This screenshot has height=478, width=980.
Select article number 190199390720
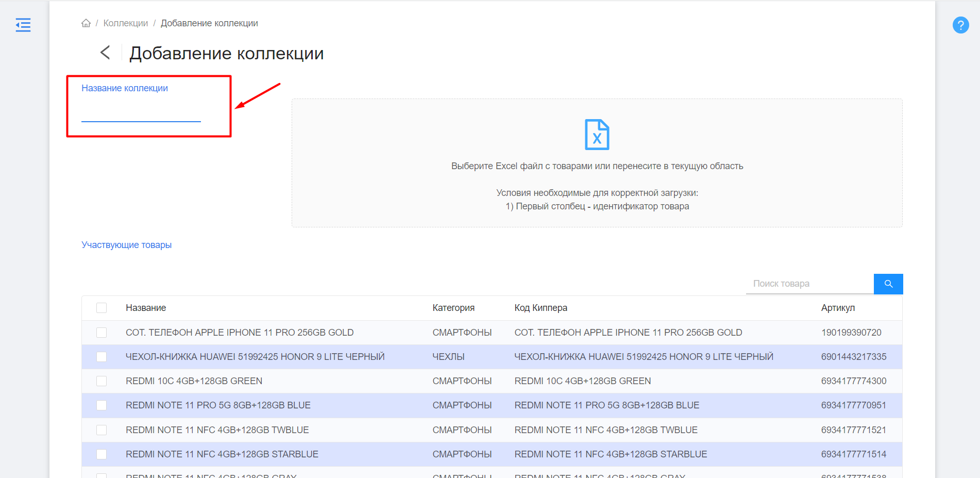[x=851, y=333]
